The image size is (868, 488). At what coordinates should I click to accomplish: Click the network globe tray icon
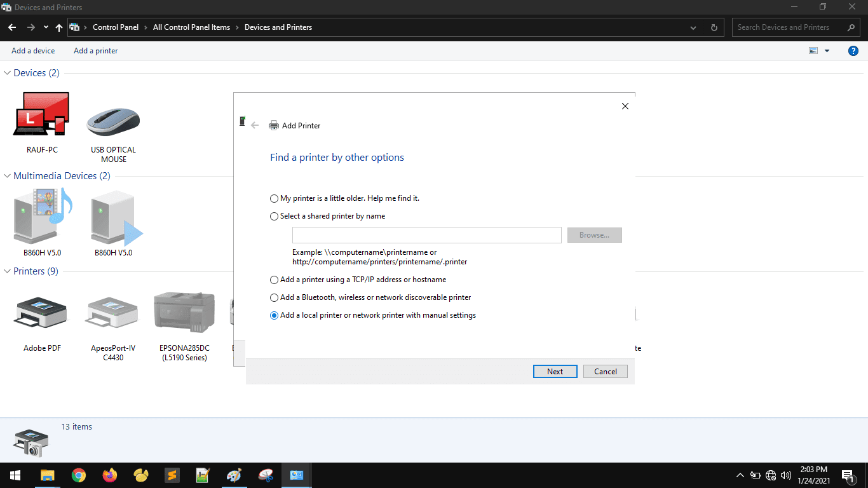coord(771,475)
